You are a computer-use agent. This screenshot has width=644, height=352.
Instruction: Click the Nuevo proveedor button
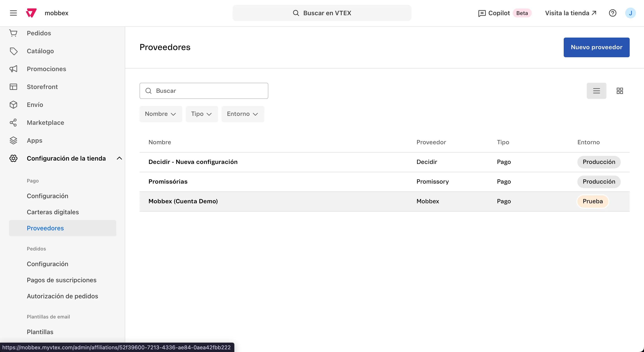point(597,47)
